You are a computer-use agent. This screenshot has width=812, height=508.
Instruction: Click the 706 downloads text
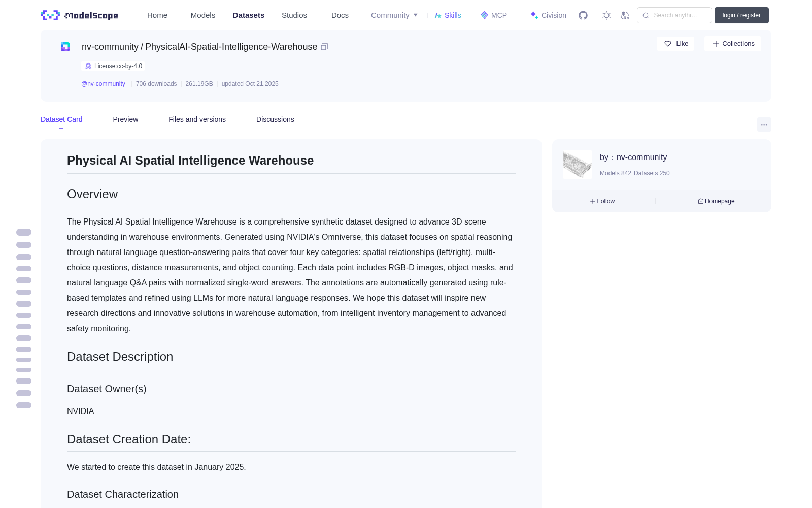tap(156, 84)
